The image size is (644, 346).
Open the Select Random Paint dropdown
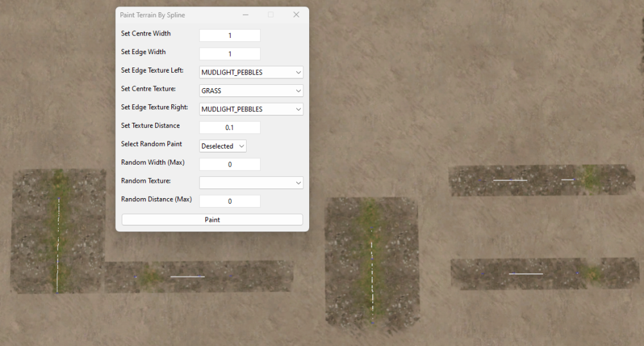coord(223,146)
